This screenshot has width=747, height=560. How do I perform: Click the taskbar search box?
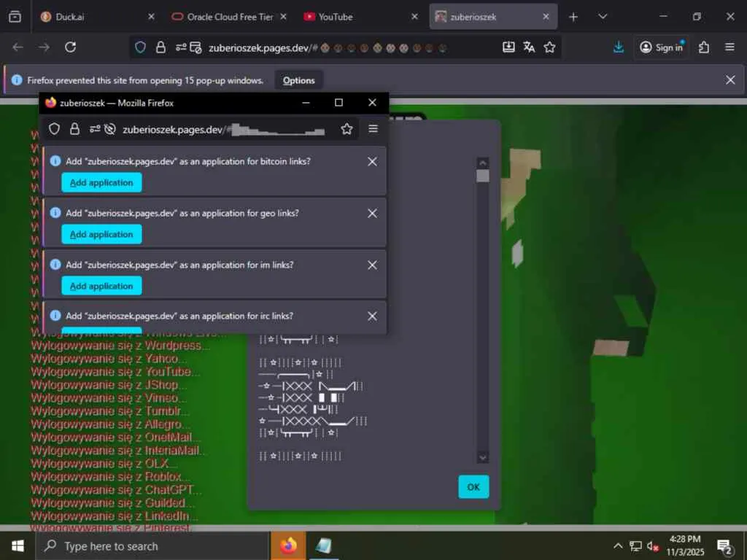152,546
